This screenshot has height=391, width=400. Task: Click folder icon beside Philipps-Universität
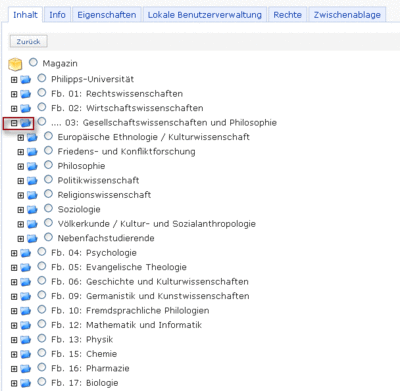(25, 80)
